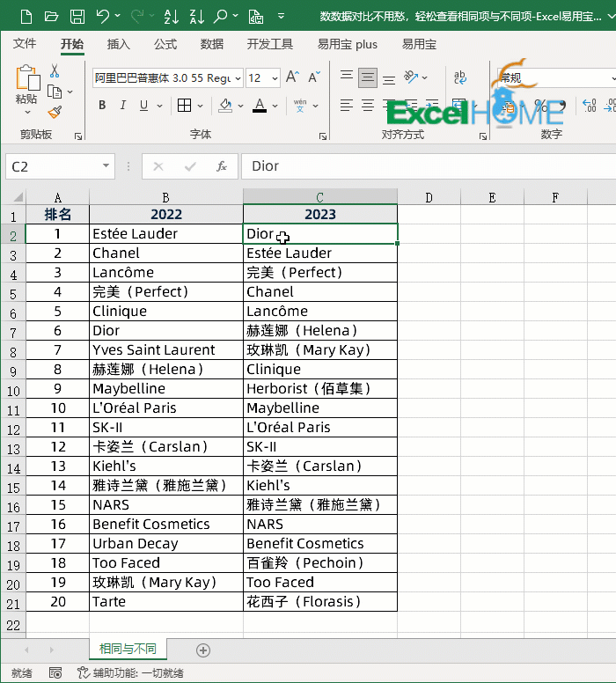
Task: Expand underline style arrow
Action: 159,106
